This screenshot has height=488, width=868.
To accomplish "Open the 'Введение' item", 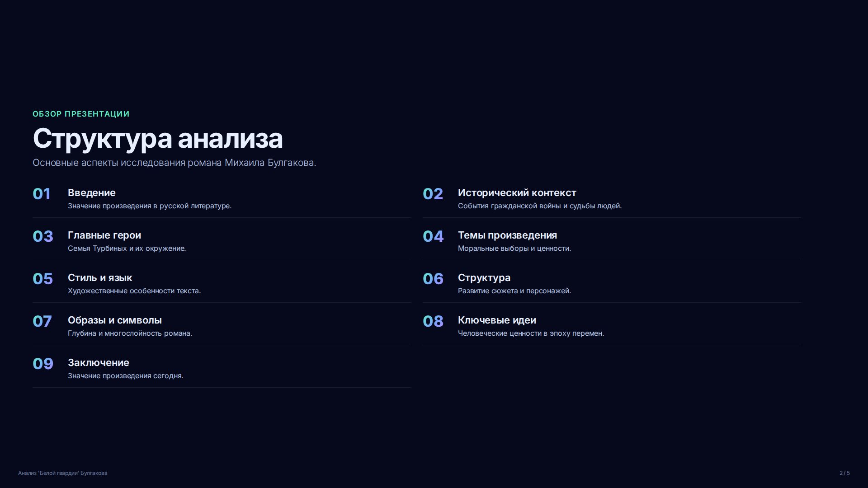I will click(x=92, y=192).
